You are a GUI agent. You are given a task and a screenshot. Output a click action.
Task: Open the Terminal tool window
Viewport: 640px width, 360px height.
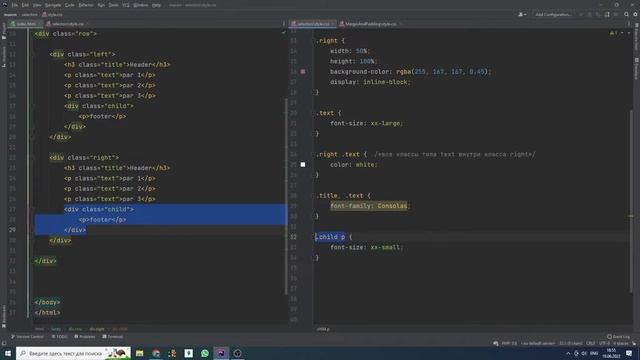(113, 337)
